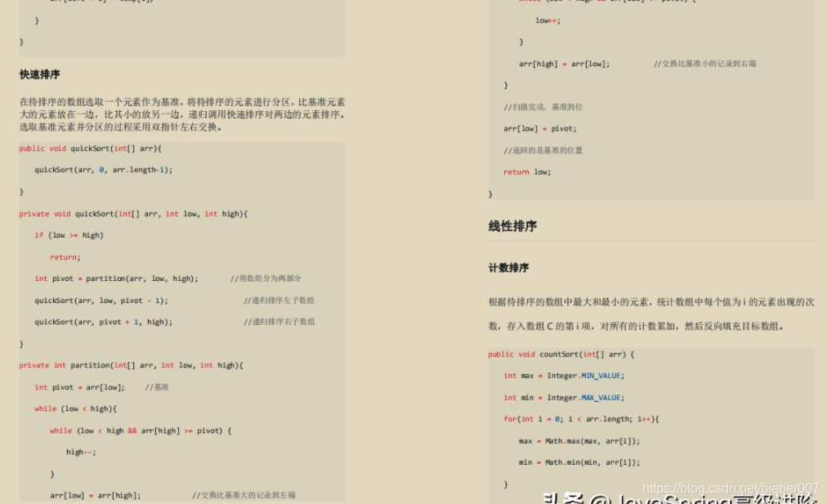This screenshot has width=828, height=504.
Task: Click the paragraph line starting 数，存入数组 C 的第 i 项
Action: (636, 326)
